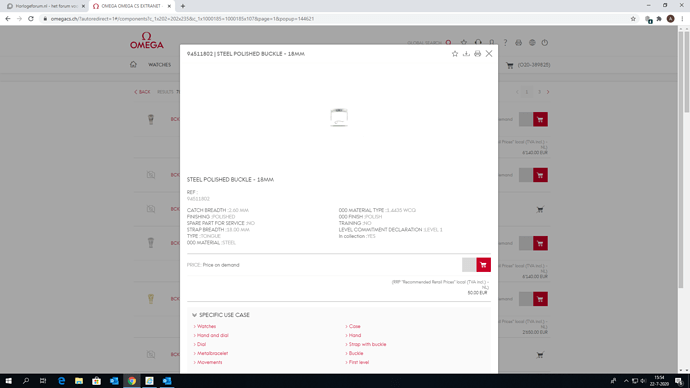Enter quantity in the field beside cart button
Screen dimensions: 690x388
469,265
